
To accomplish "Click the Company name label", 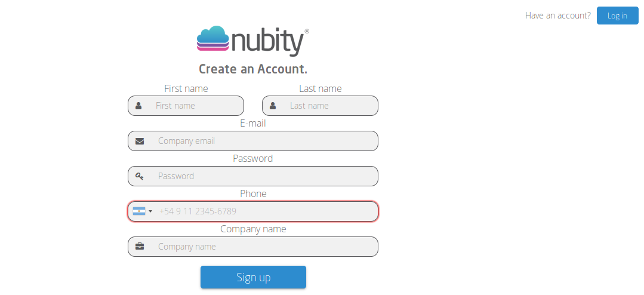I will tap(253, 229).
